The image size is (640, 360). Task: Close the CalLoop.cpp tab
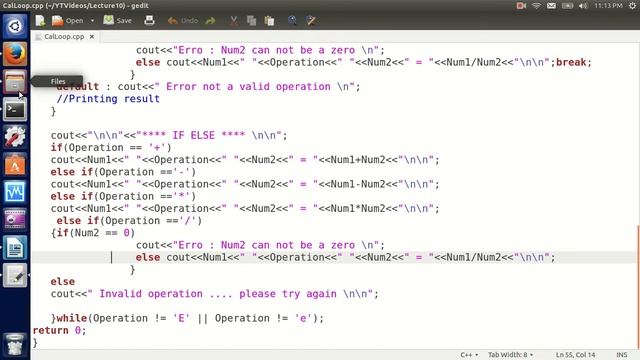point(92,36)
